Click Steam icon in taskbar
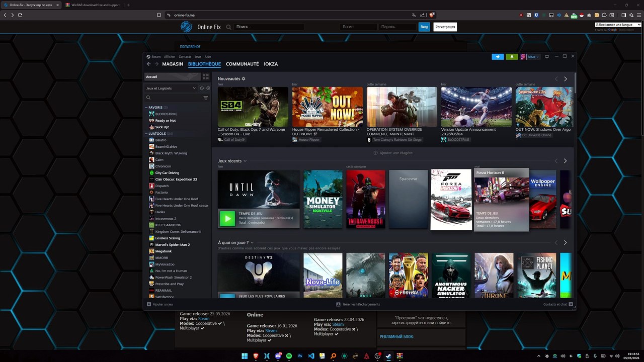 pos(388,356)
